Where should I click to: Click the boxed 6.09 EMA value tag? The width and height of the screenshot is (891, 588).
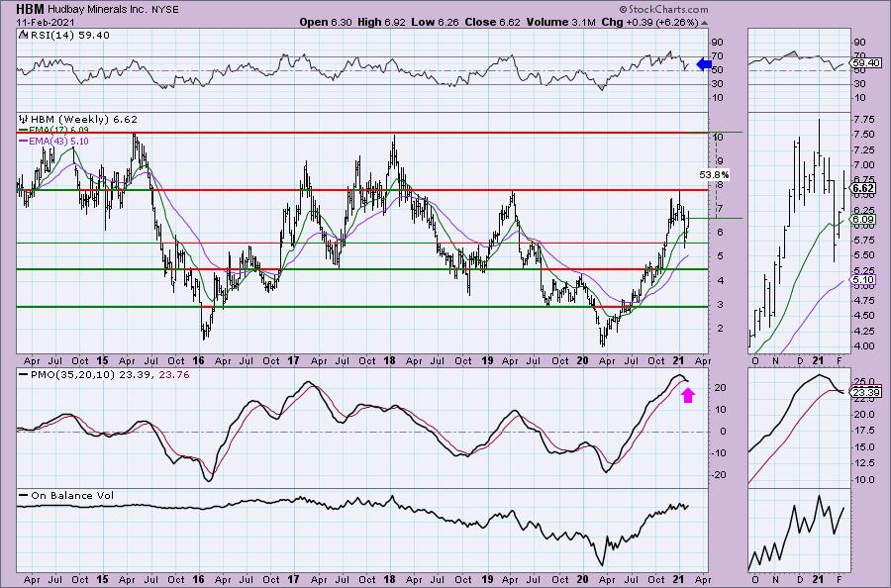[863, 220]
